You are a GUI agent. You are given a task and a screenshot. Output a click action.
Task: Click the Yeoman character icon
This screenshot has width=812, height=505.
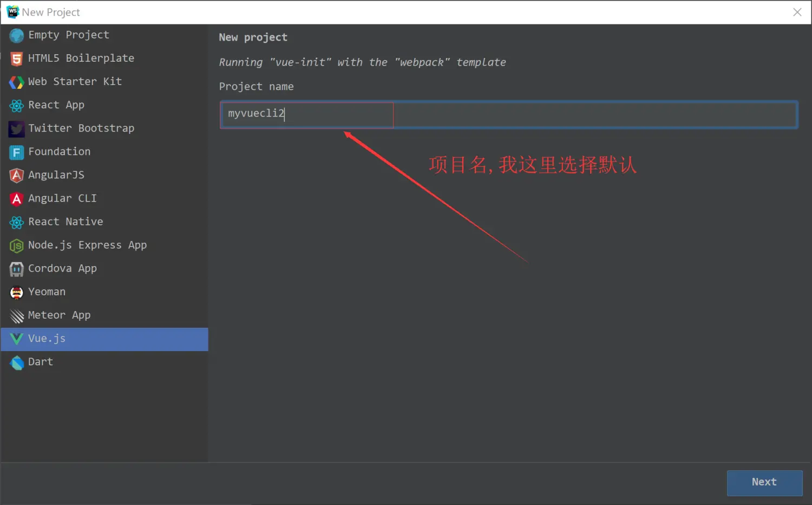[x=17, y=293]
